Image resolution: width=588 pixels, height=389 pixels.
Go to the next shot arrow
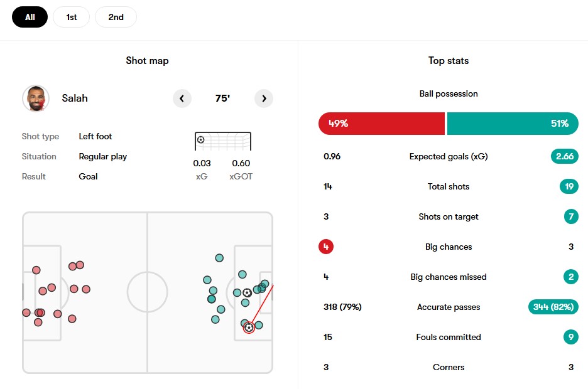pyautogui.click(x=264, y=99)
